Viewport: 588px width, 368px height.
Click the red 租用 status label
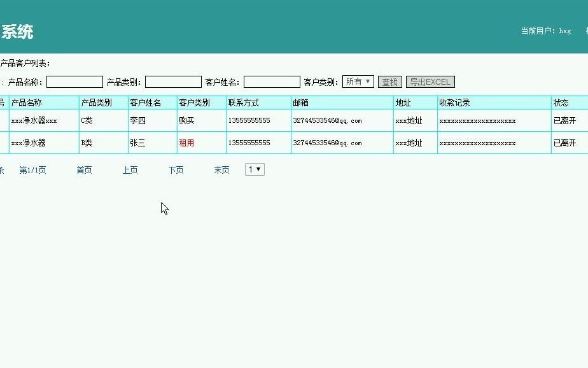click(187, 143)
